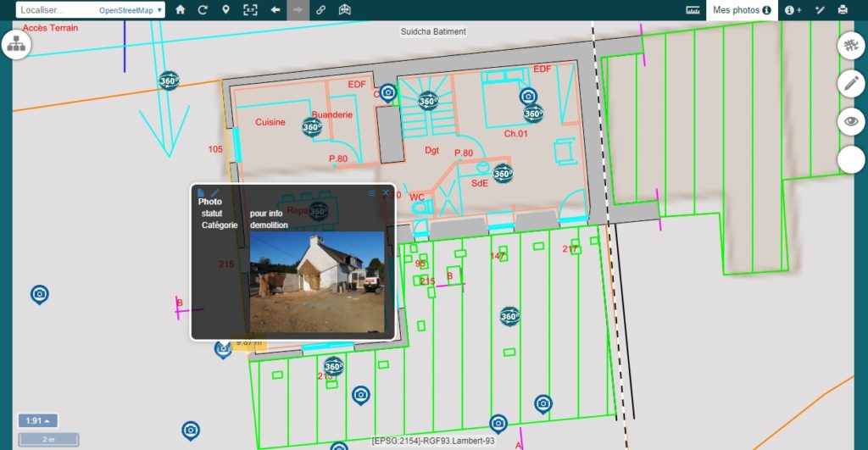
Task: Click the 'Dgt' room label
Action: [431, 150]
